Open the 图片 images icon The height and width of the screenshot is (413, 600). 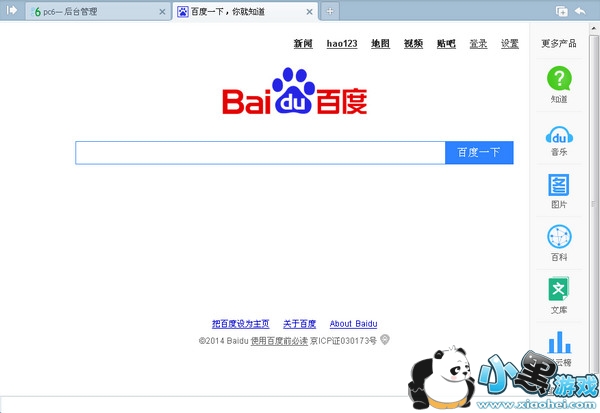click(x=559, y=185)
